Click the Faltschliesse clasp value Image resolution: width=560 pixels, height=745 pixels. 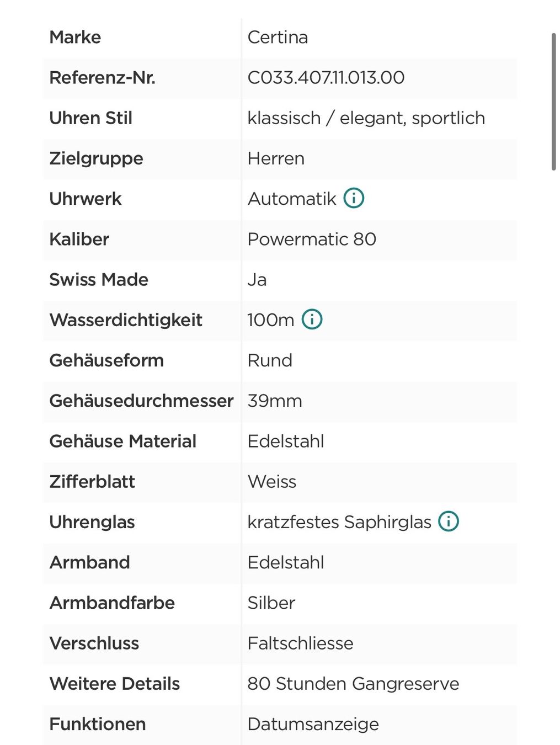pyautogui.click(x=300, y=643)
